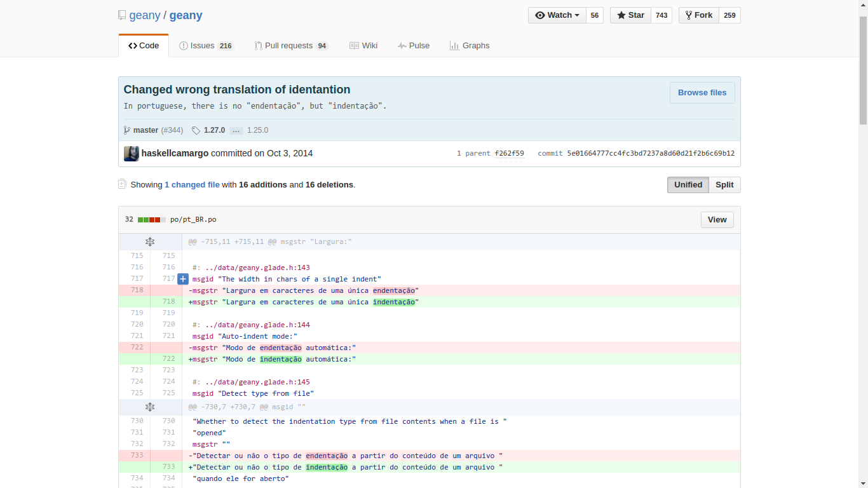
Task: Click the diff file icon beside Showing
Action: pyautogui.click(x=122, y=184)
